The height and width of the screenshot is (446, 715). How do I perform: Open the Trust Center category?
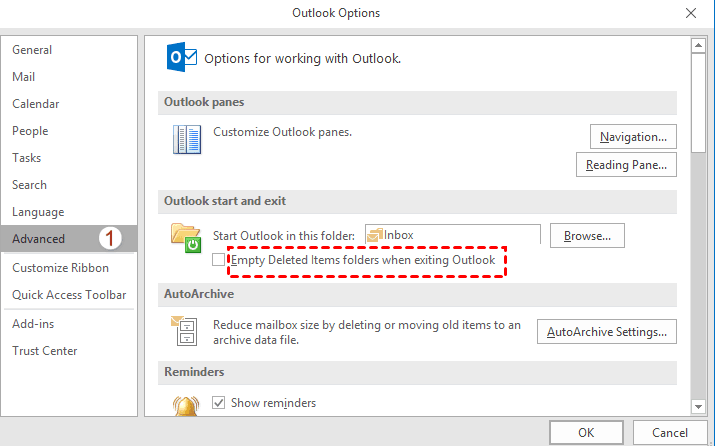69,351
